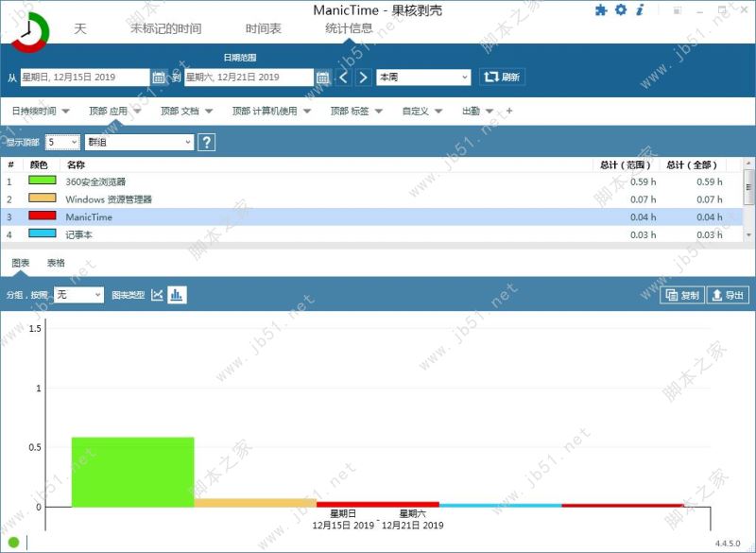Select the 统计信息 (Statistics) tab
This screenshot has width=756, height=553.
(x=349, y=28)
